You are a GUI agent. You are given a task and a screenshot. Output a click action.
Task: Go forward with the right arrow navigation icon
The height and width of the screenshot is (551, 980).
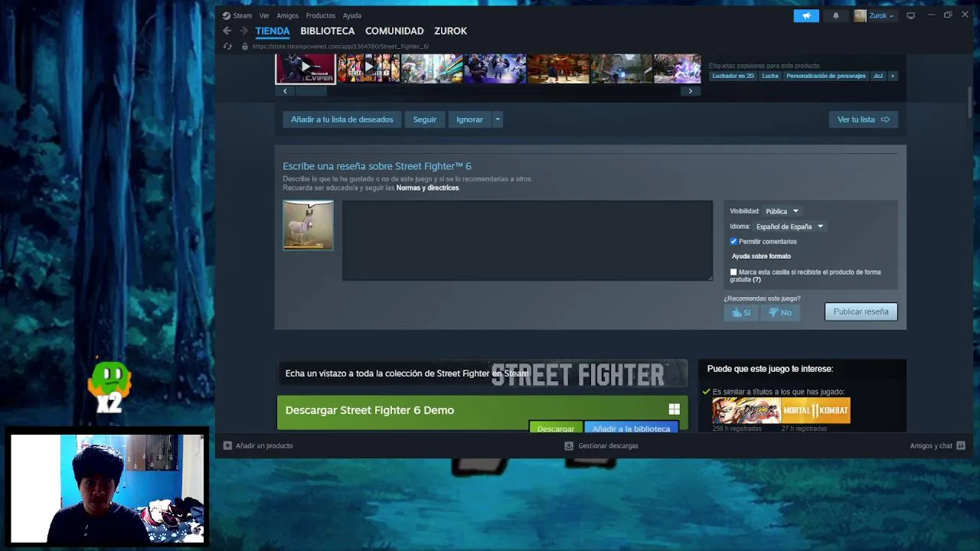[243, 31]
